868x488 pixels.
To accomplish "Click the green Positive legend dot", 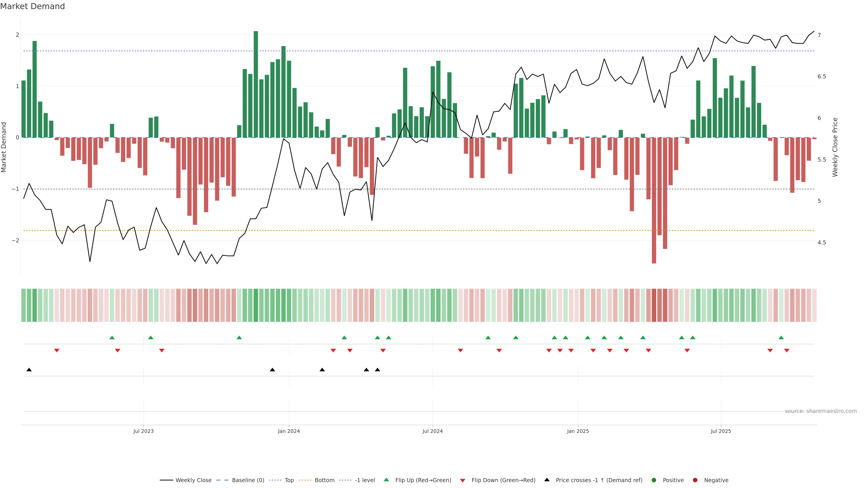I will pyautogui.click(x=654, y=480).
